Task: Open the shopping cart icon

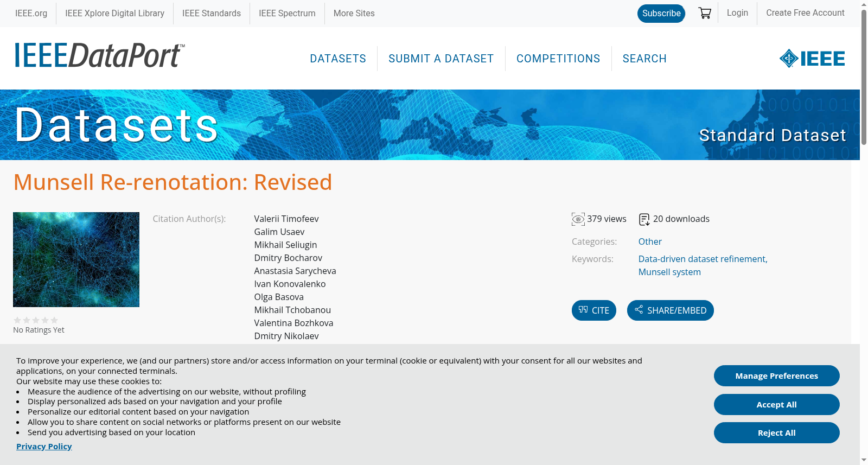Action: [705, 13]
